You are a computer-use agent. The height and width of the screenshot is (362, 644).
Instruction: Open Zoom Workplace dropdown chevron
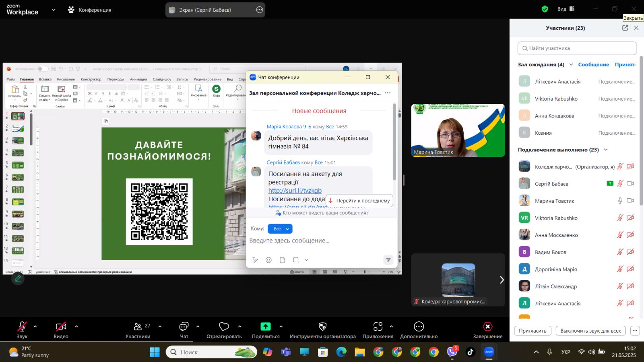[54, 10]
